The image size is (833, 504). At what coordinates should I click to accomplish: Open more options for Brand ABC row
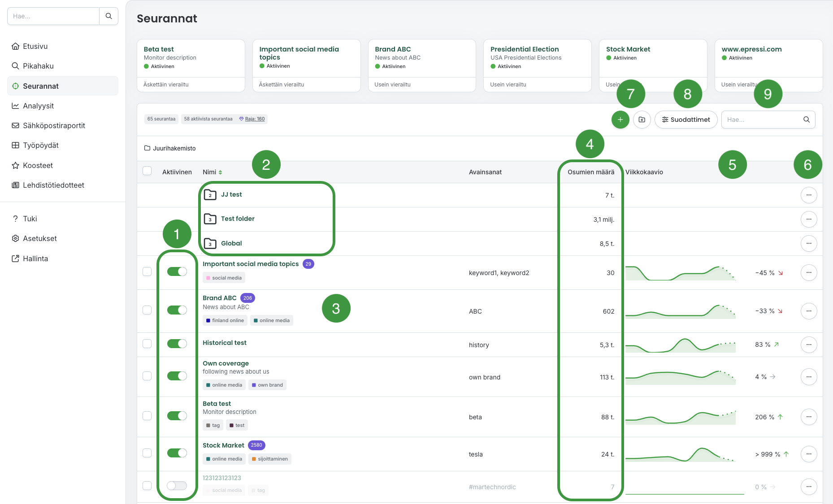[x=808, y=311]
